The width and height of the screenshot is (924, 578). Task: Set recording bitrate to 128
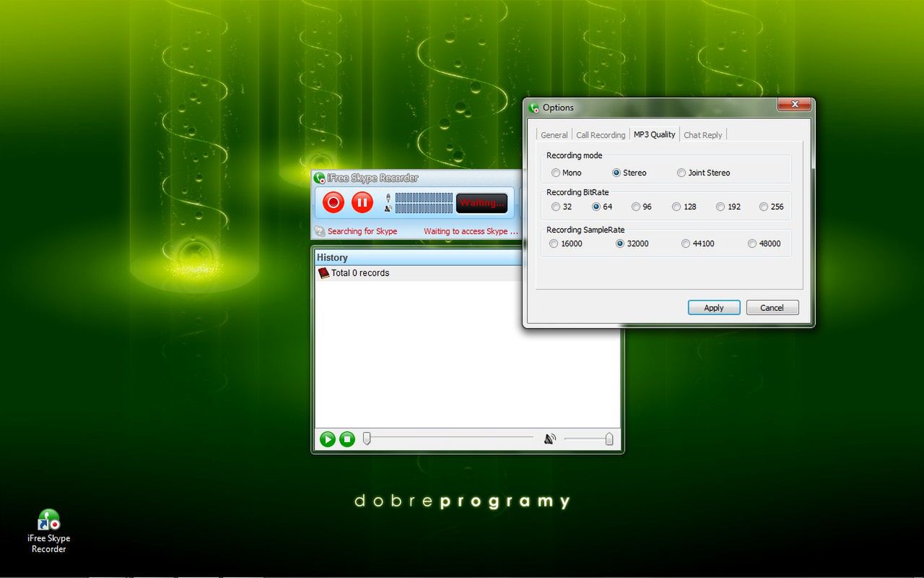(x=684, y=207)
